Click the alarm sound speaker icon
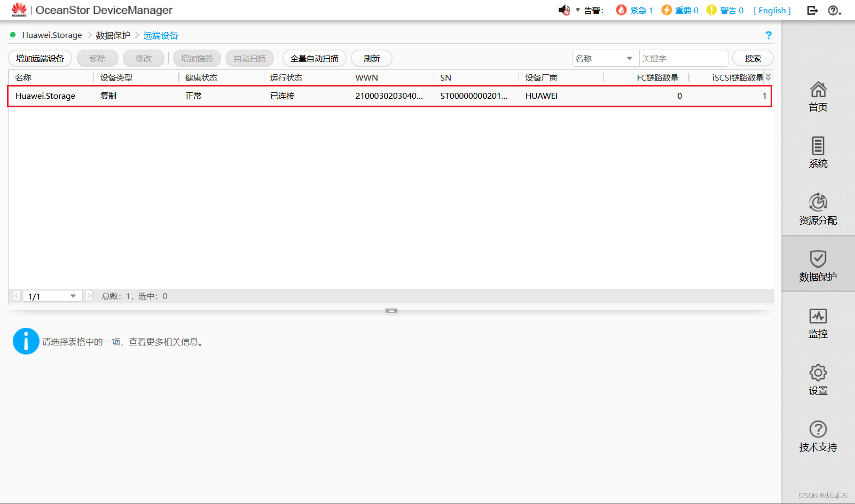This screenshot has height=504, width=855. pos(564,10)
